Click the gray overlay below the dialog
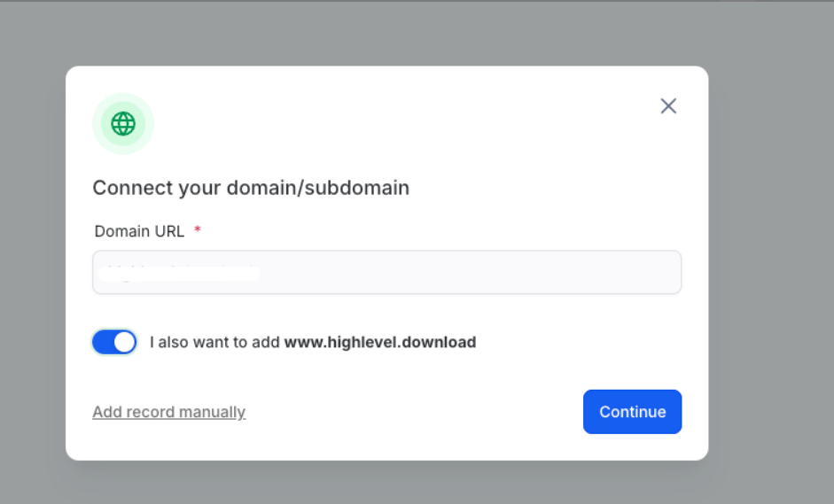The height and width of the screenshot is (504, 834). click(386, 483)
